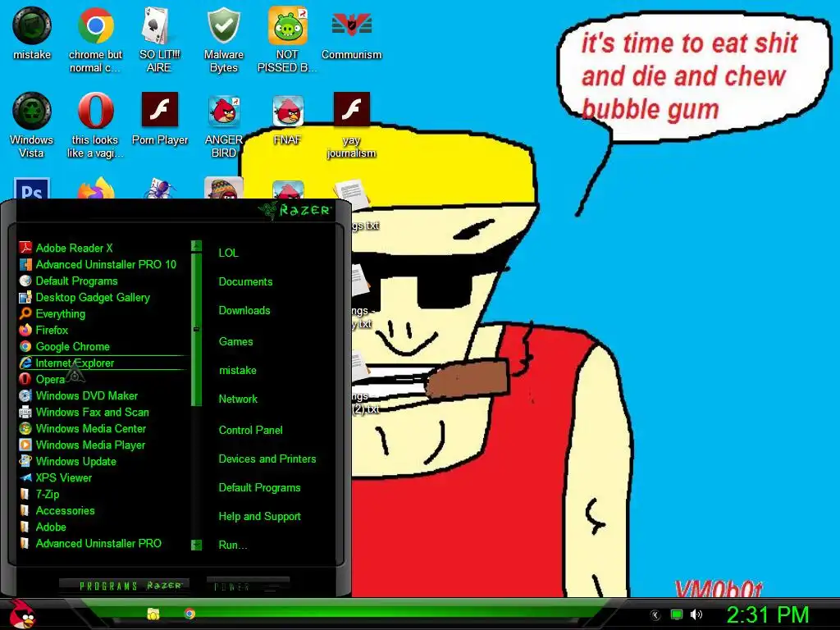Click the PROGRAMS Razer button
This screenshot has height=630, width=840.
125,586
